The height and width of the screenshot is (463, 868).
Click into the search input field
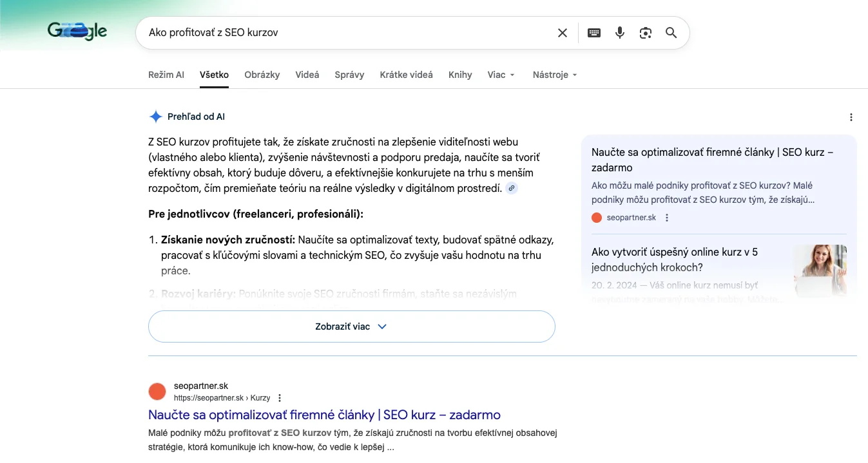348,33
